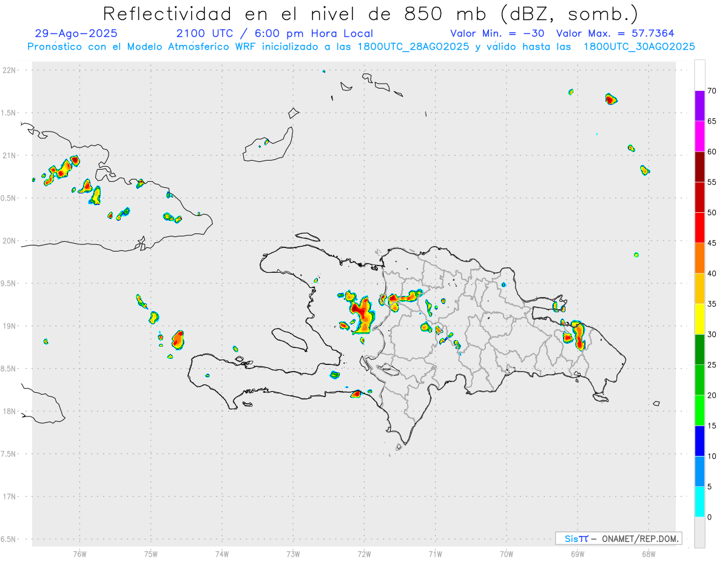Click the longitude axis label "71W"
The width and height of the screenshot is (728, 562).
click(x=435, y=554)
